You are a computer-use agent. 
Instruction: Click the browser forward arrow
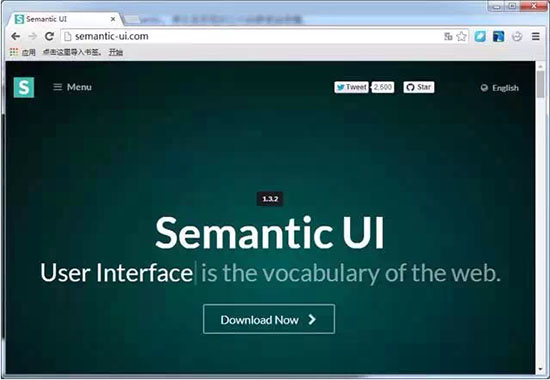click(32, 36)
